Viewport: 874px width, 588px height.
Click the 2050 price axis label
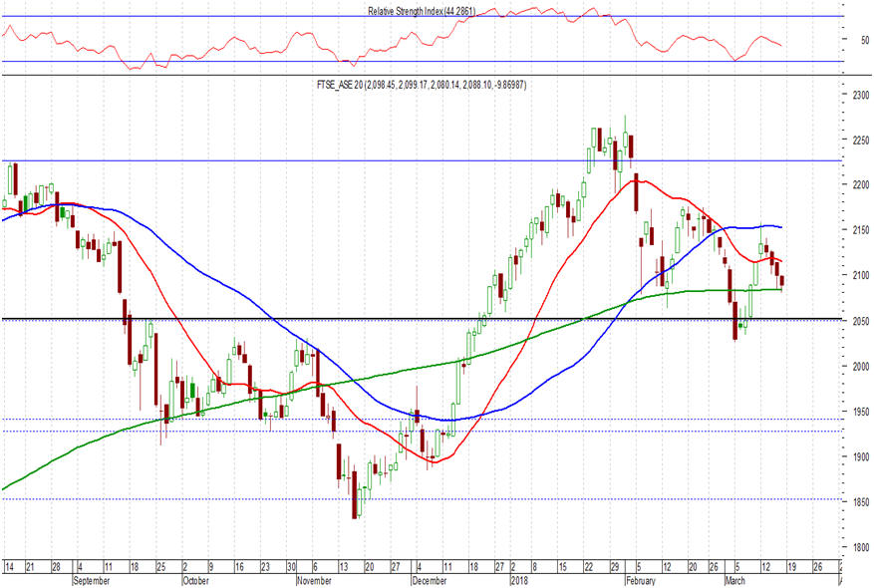click(861, 321)
